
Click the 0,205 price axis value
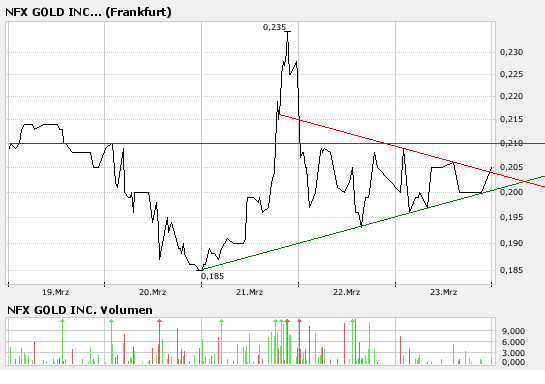pyautogui.click(x=511, y=167)
